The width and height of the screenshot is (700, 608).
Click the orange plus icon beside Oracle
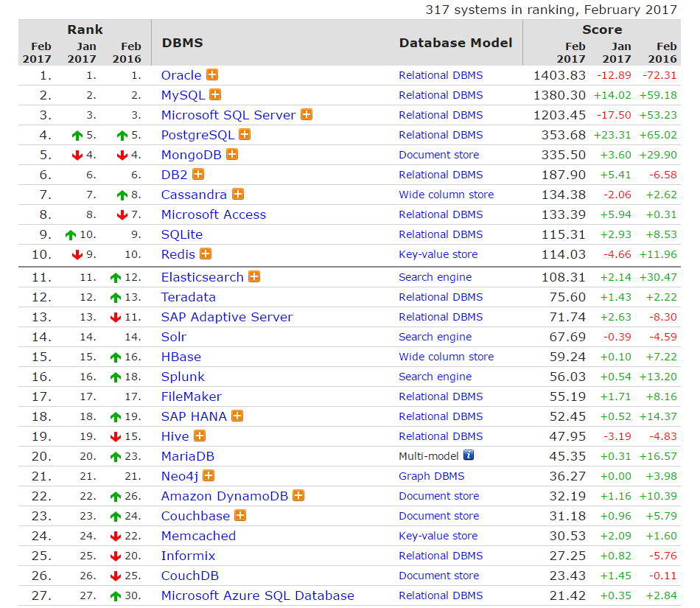pos(212,74)
